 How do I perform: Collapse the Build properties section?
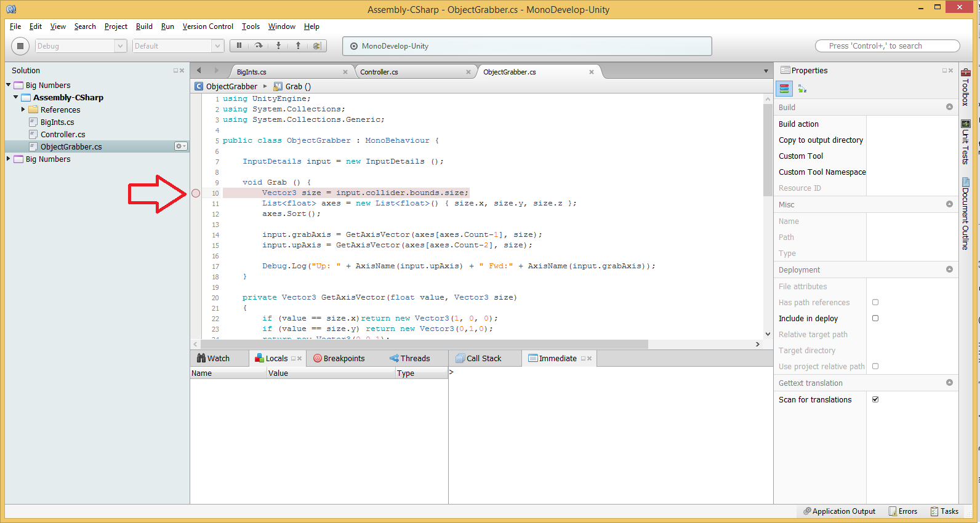949,107
